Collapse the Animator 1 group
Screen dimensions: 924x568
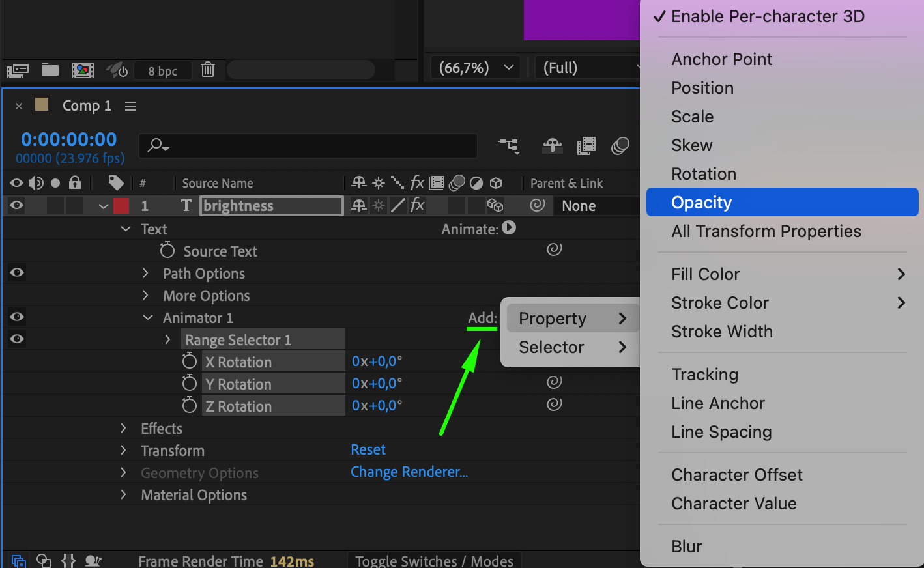pos(148,318)
